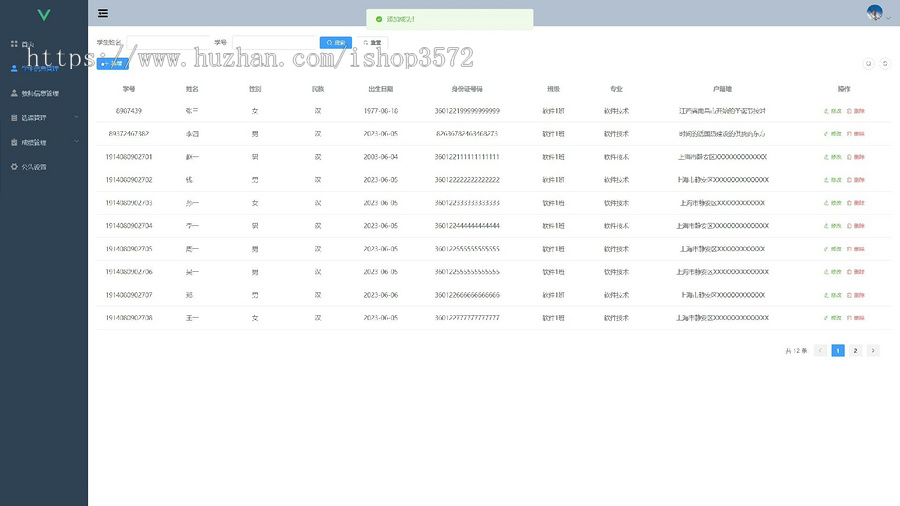
Task: Click the 身份证号码 column header
Action: (x=467, y=89)
